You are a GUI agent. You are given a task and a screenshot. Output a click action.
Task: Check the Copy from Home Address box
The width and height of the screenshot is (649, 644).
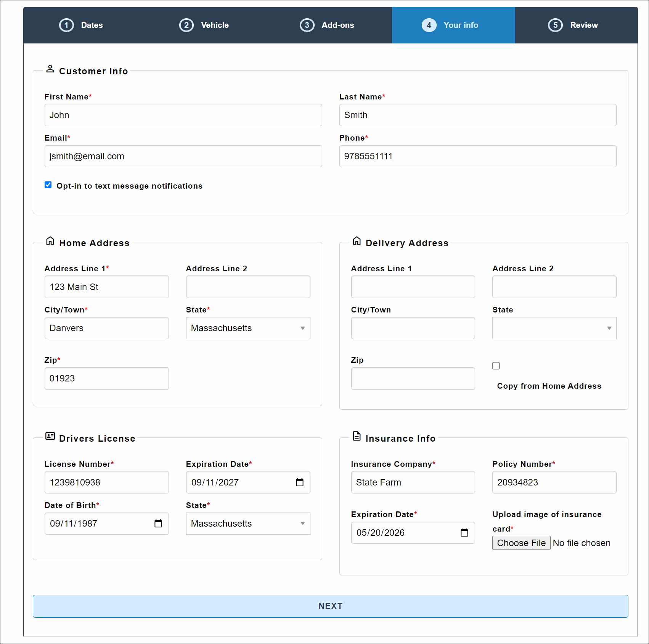click(496, 366)
